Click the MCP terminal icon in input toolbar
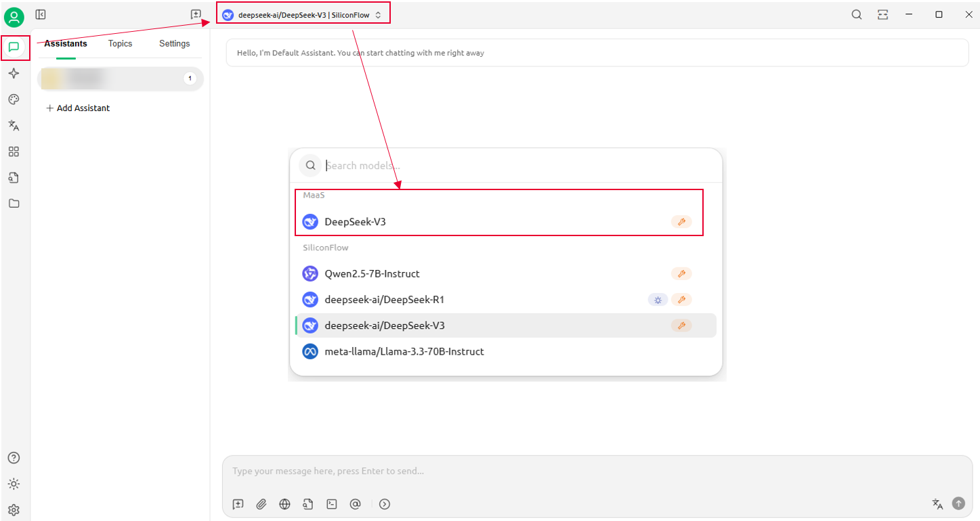Screen dimensions: 980x521 click(332, 504)
